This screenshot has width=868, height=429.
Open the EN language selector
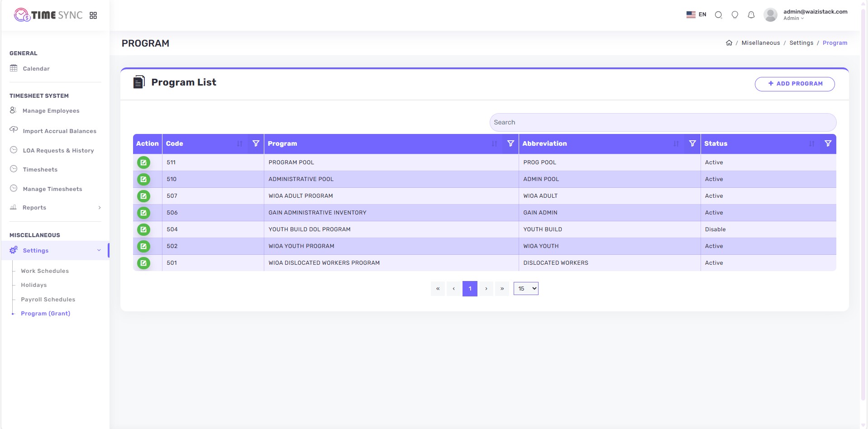pyautogui.click(x=696, y=14)
